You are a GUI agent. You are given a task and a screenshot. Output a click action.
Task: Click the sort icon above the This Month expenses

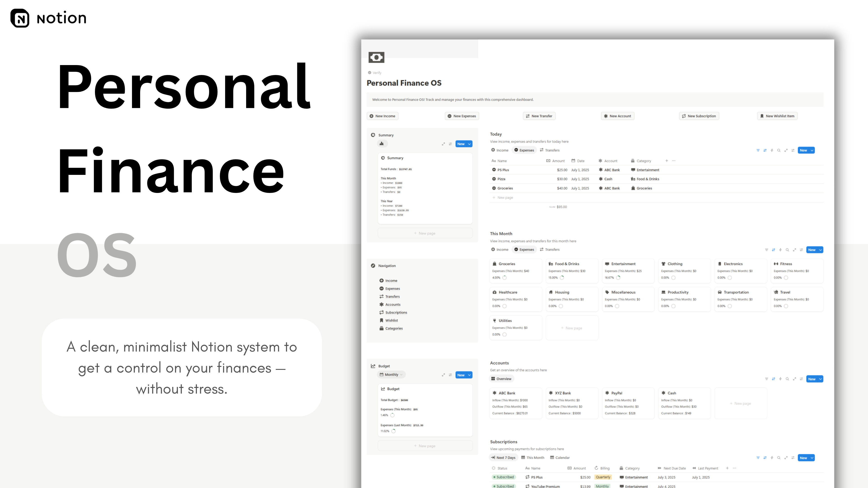click(x=773, y=250)
